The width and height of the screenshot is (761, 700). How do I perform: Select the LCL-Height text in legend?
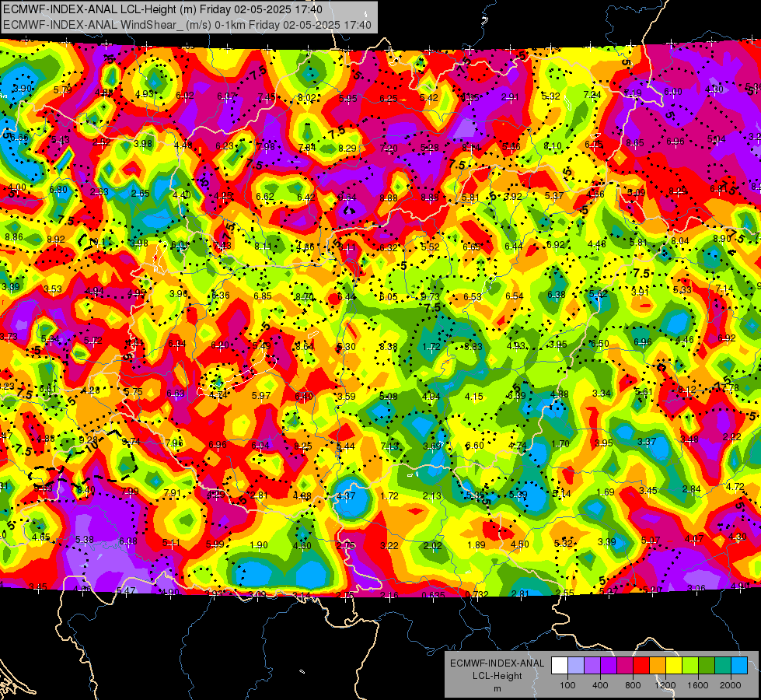pos(497,676)
